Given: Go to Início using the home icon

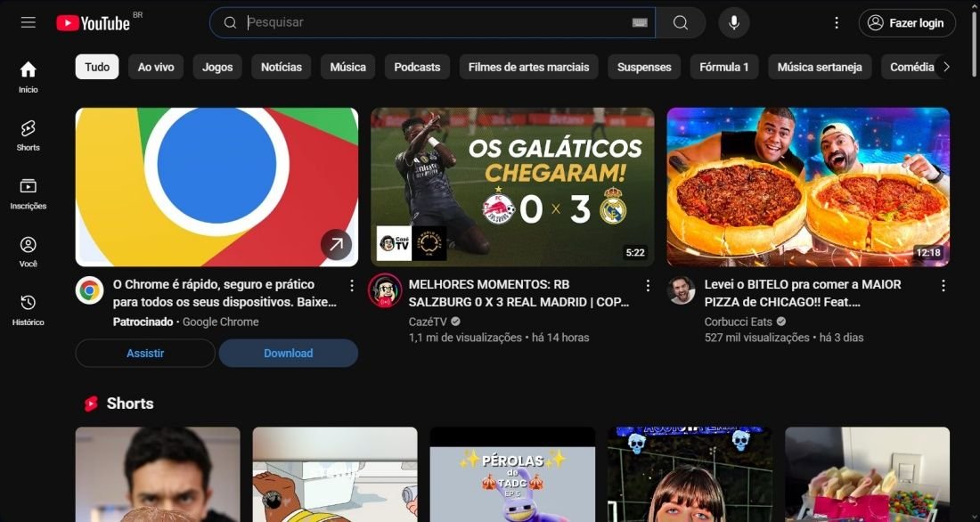Looking at the screenshot, I should [x=28, y=71].
